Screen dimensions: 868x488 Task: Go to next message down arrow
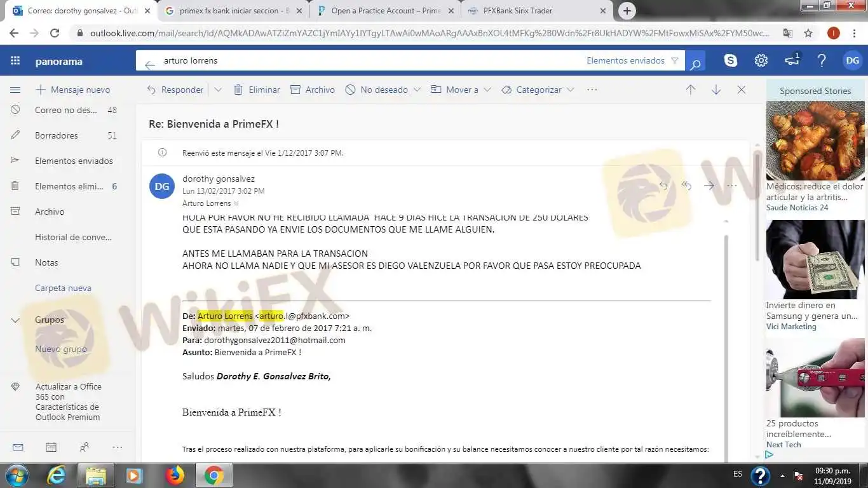coord(716,90)
